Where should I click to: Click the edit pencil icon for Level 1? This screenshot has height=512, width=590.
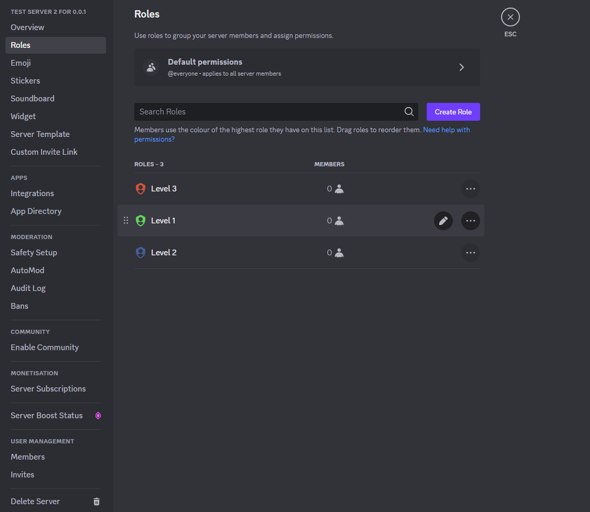pyautogui.click(x=443, y=221)
